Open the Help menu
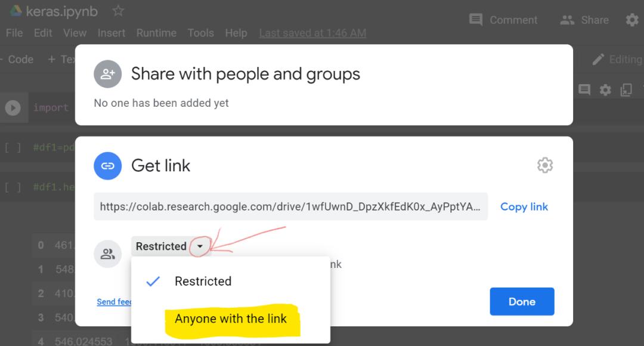This screenshot has height=346, width=644. click(236, 33)
